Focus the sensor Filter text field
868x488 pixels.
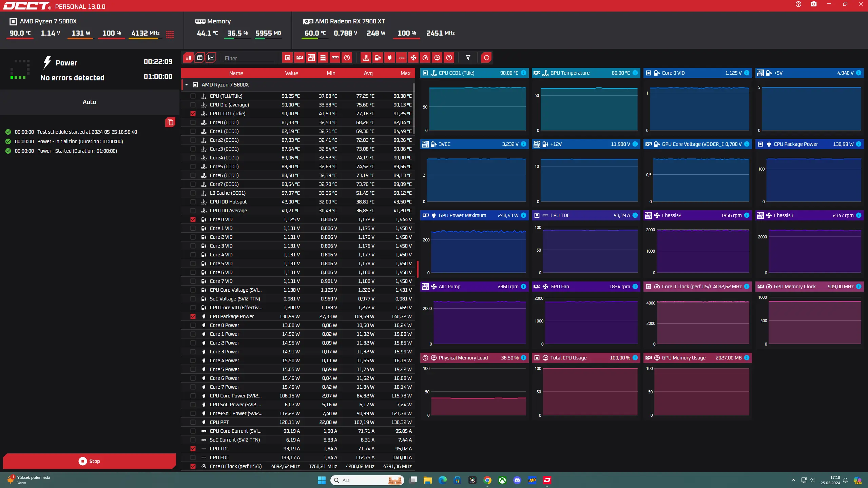coord(249,58)
